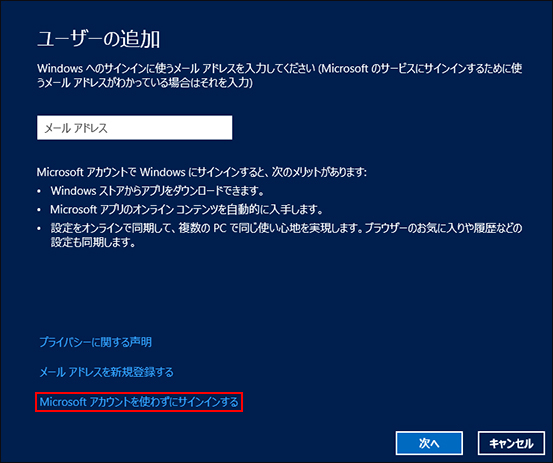Image resolution: width=553 pixels, height=463 pixels.
Task: Open the メール アドレスを新規登録する link
Action: click(107, 372)
